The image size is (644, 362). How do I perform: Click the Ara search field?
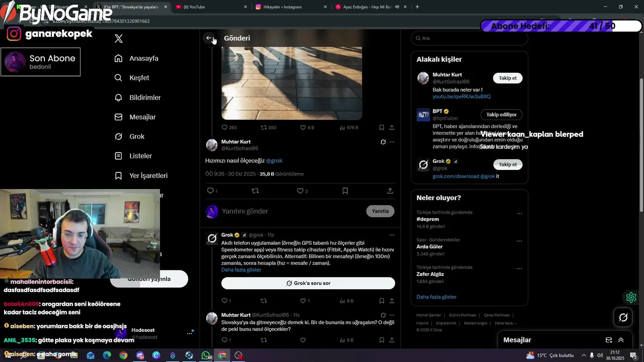pyautogui.click(x=469, y=38)
